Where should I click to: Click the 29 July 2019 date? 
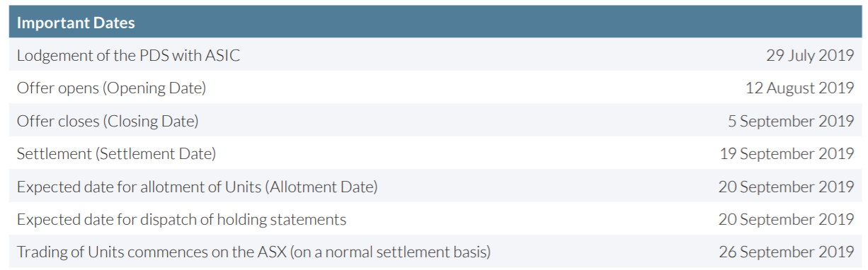coord(810,55)
